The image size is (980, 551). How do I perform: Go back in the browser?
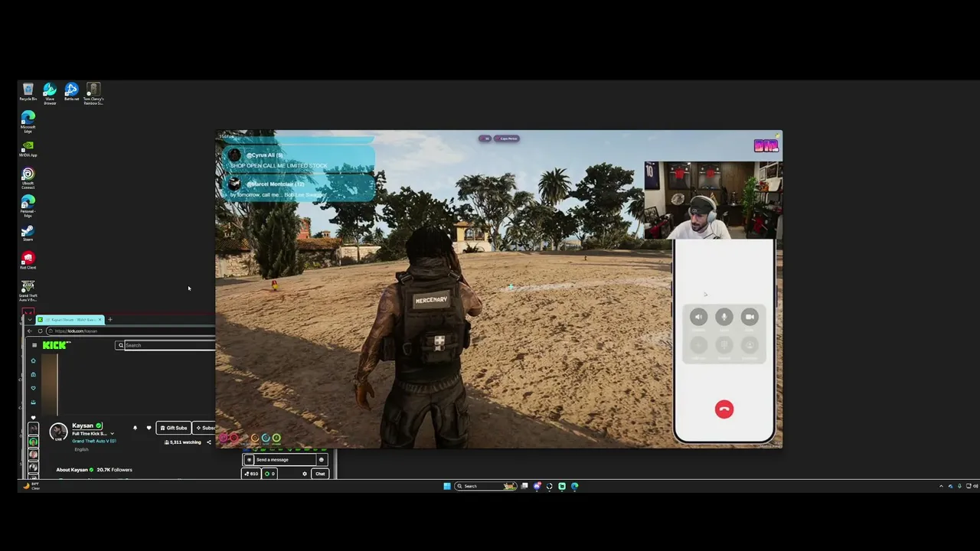pyautogui.click(x=29, y=331)
